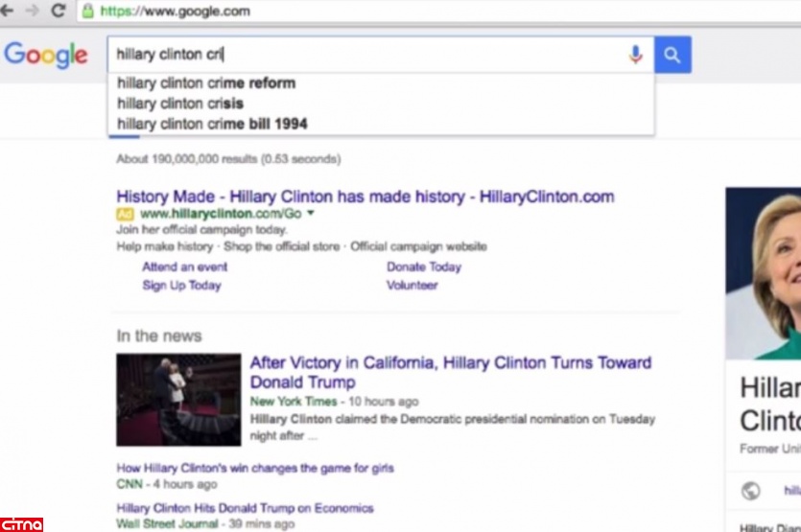Click the blue magnifier search button

(672, 55)
